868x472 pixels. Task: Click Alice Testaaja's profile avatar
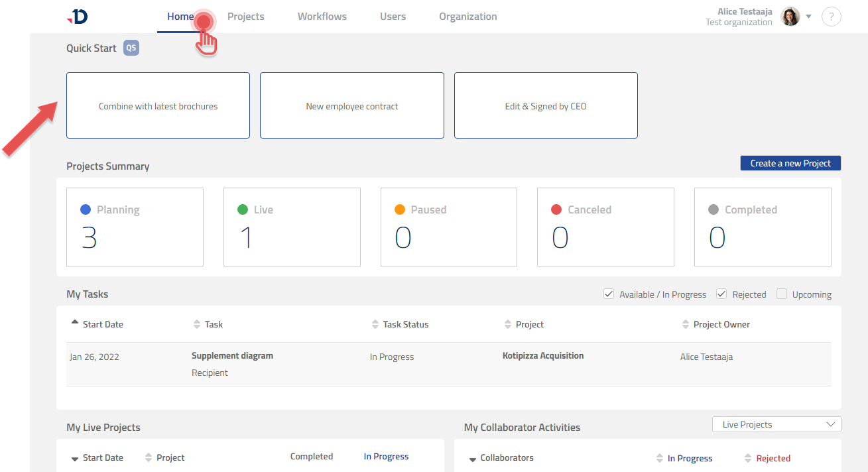tap(790, 17)
